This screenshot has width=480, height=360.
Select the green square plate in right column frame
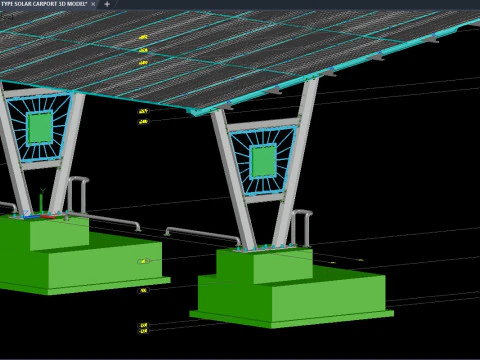(263, 162)
